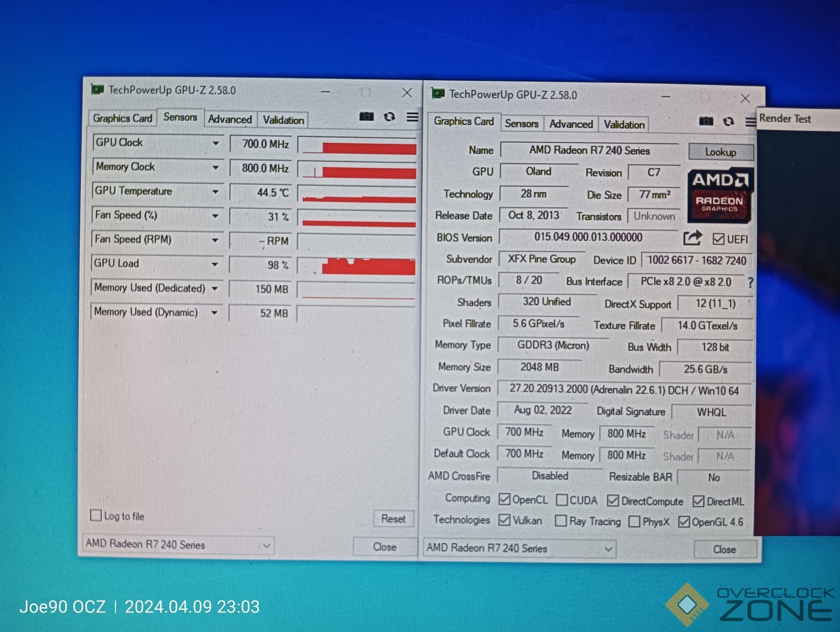840x632 pixels.
Task: Toggle the Ray Tracing checkbox
Action: [561, 521]
